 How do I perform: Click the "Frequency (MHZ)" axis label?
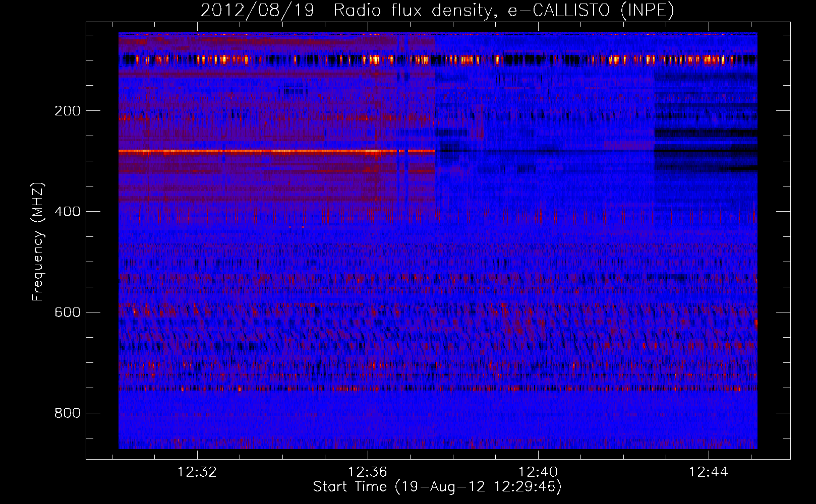(x=38, y=242)
